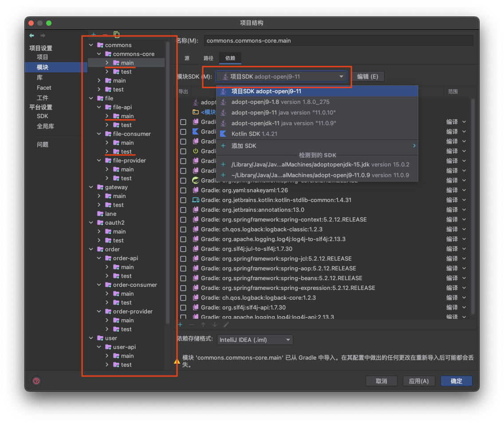
Task: Collapse the commons module node
Action: 91,45
